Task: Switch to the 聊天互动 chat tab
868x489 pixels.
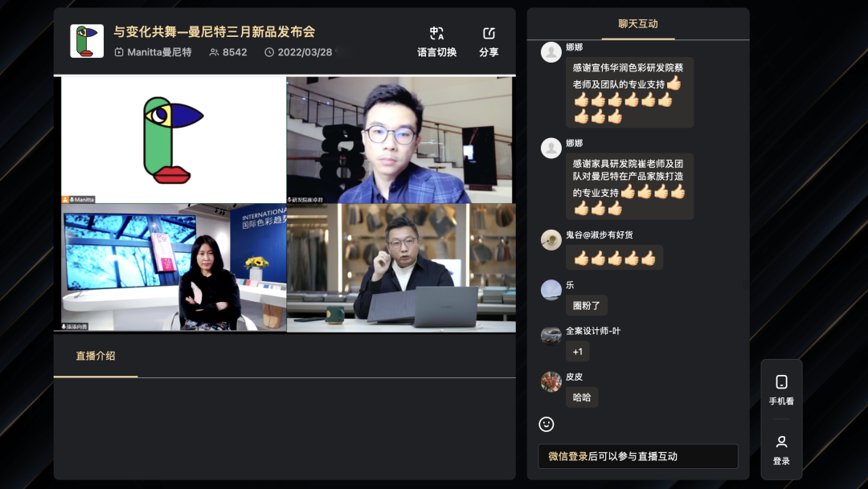Action: (x=637, y=24)
